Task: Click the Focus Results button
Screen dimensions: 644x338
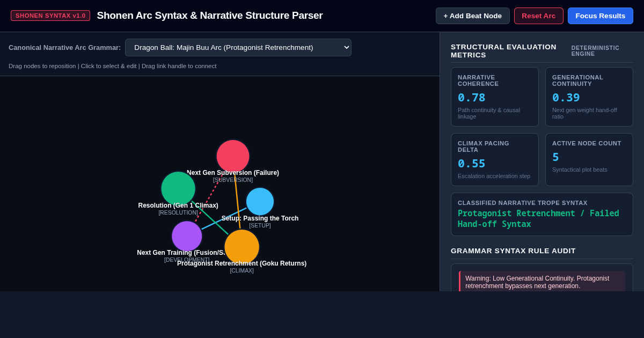Action: pos(601,16)
